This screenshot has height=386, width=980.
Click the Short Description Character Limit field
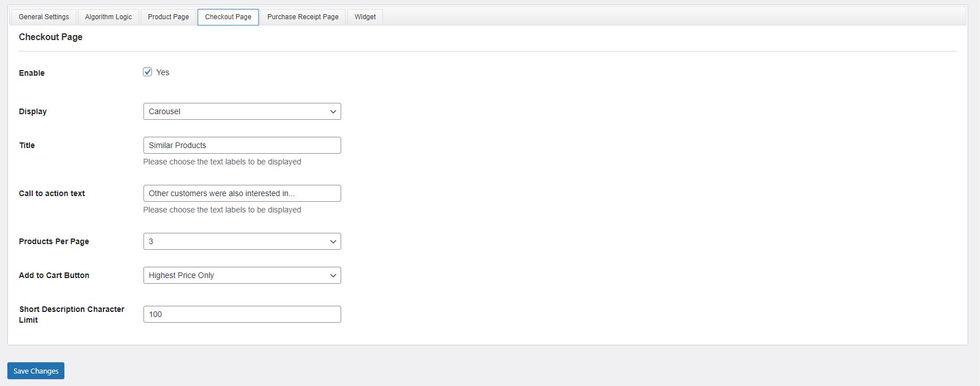click(x=242, y=314)
